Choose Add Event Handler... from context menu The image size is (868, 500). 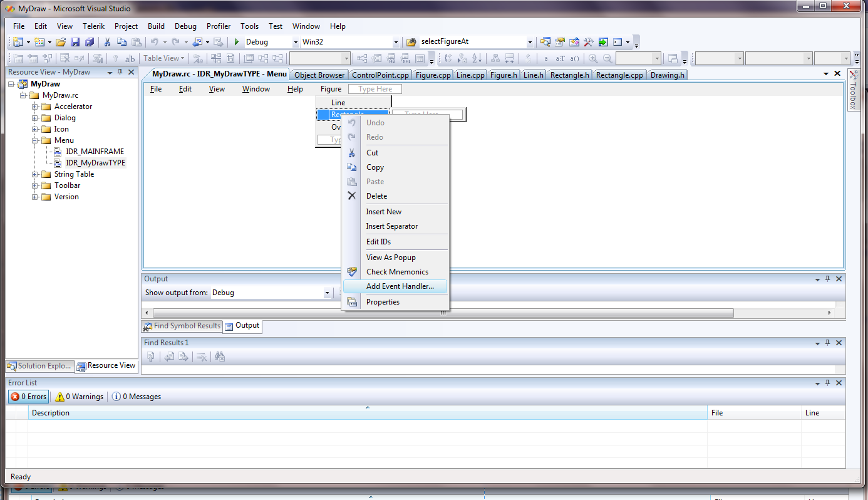click(x=396, y=286)
